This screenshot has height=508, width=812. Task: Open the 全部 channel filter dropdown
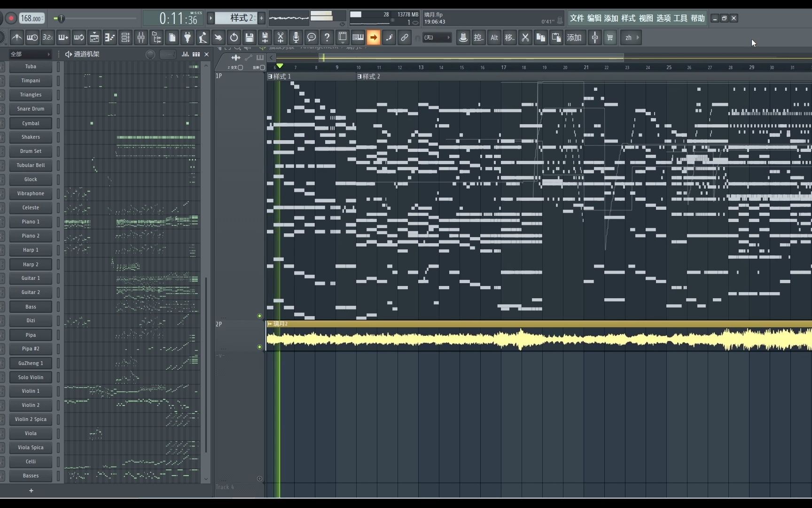[30, 54]
